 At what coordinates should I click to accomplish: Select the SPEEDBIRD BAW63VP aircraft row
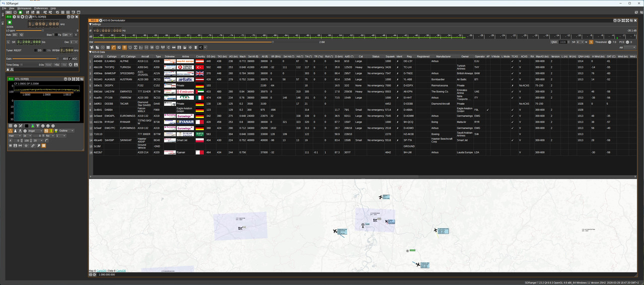coord(363,73)
